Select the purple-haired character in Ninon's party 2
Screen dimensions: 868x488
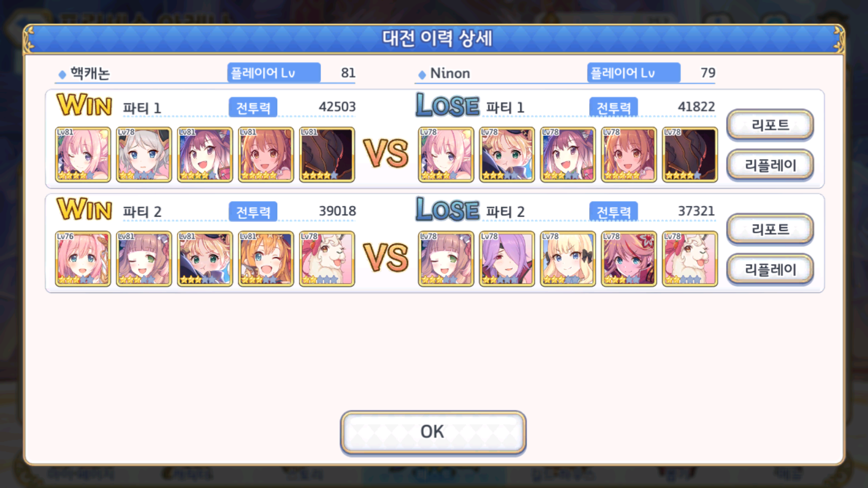click(507, 259)
